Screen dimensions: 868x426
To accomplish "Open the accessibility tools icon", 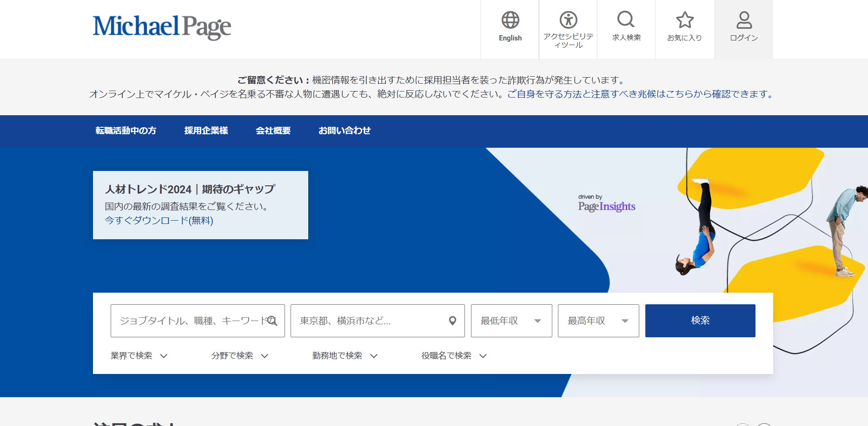I will [568, 20].
